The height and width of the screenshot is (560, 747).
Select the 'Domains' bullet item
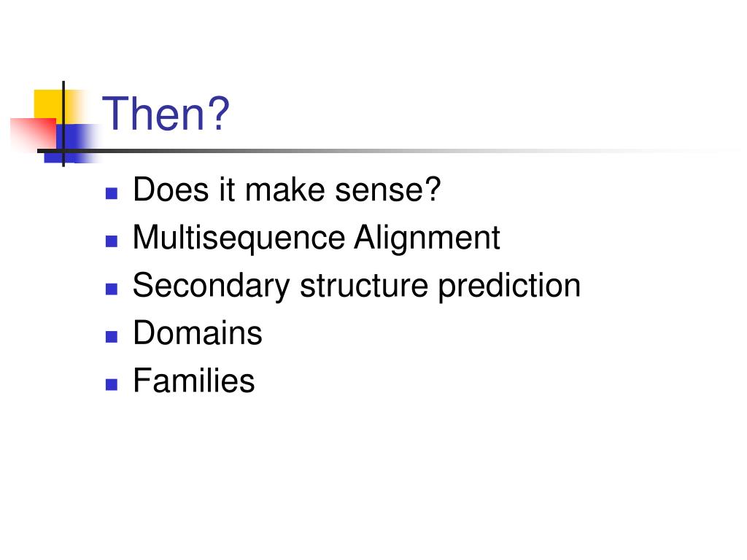(198, 332)
